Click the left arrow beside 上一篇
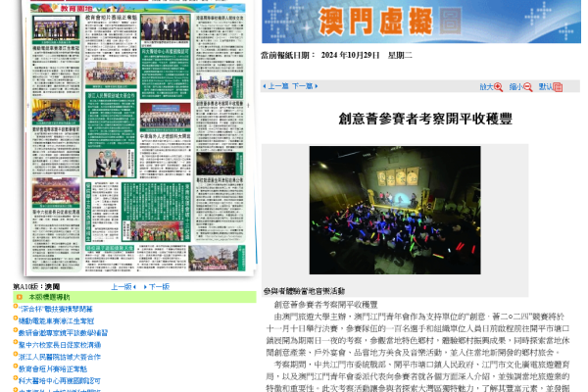The image size is (588, 392). (x=265, y=86)
